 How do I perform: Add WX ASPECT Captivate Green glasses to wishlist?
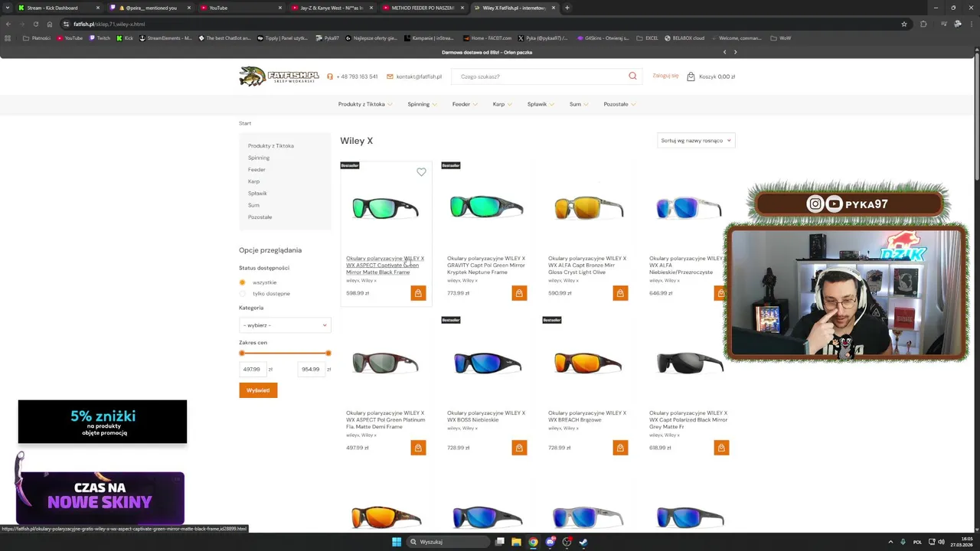point(421,172)
